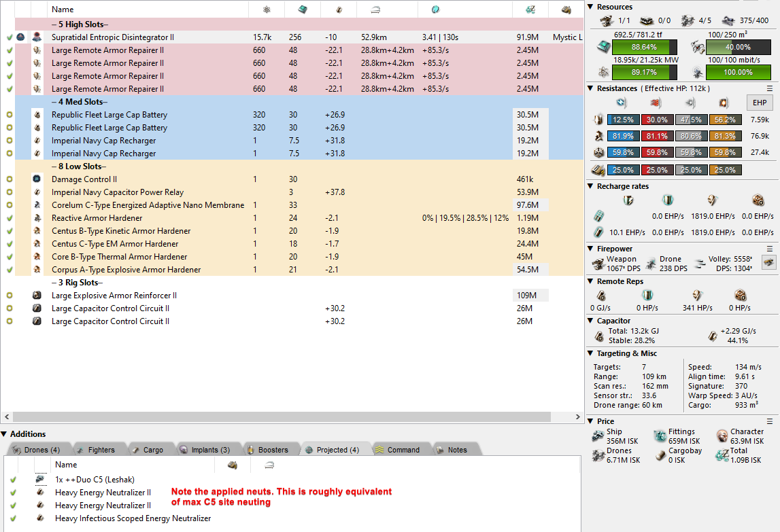Click the Name column header in the fitting list
This screenshot has width=780, height=532.
click(63, 10)
